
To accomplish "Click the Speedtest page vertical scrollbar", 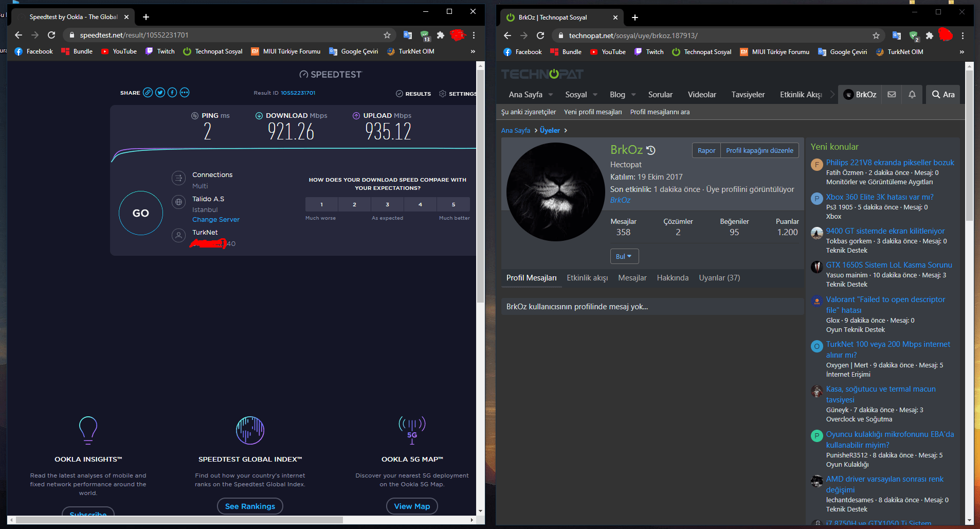I will click(481, 185).
